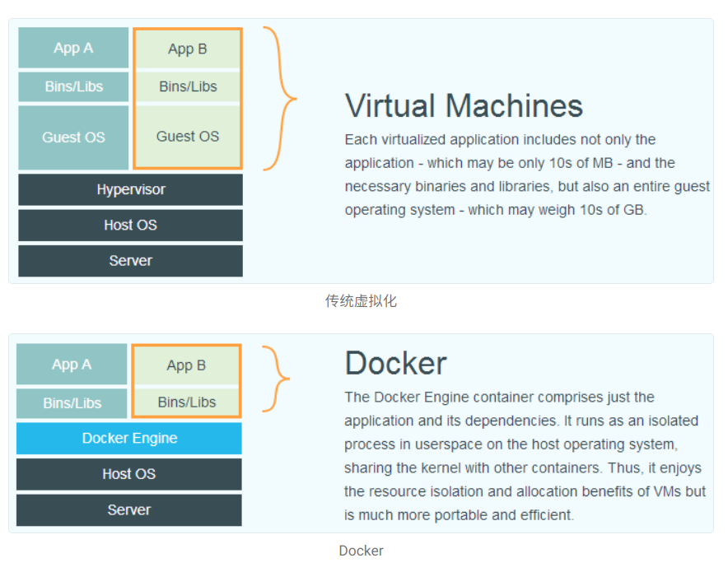Viewport: 728px width, 572px height.
Task: Click Host OS block below Docker Engine
Action: (x=129, y=474)
